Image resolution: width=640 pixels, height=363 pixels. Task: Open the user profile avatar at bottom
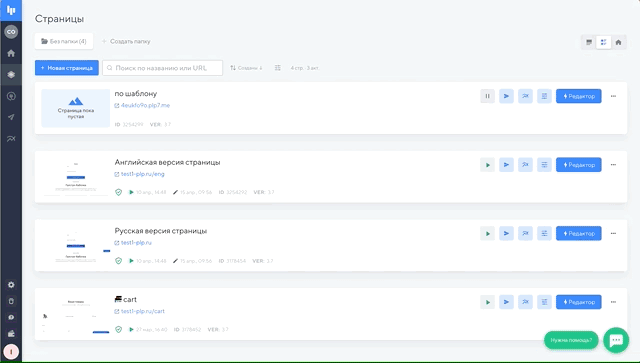(x=11, y=351)
